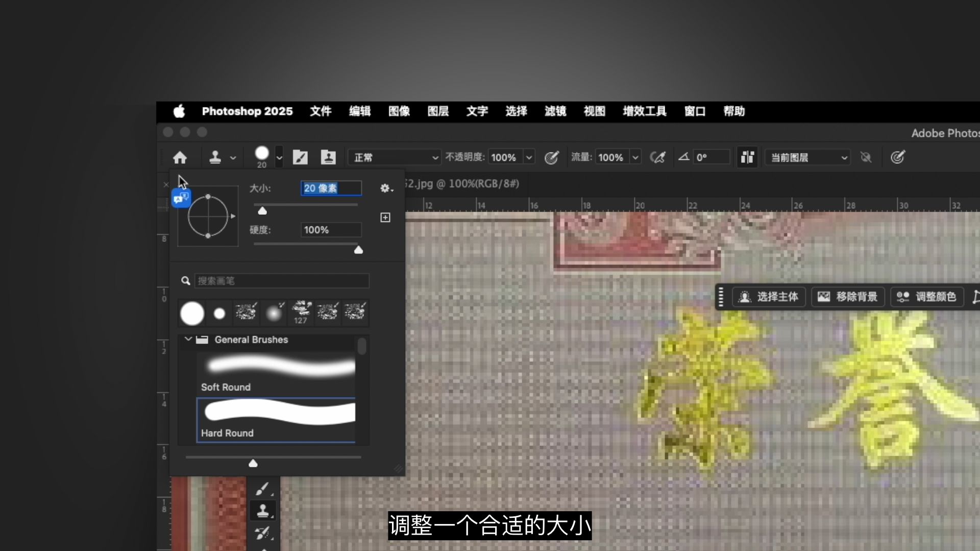Click the 搜索画笔 search field
The height and width of the screenshot is (551, 980).
[x=281, y=281]
